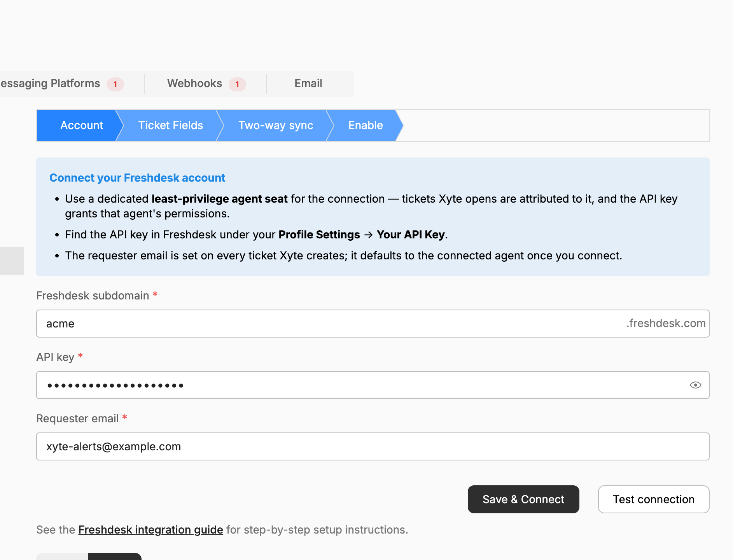This screenshot has height=560, width=733.
Task: Click the 'Connect your Freshdesk account' heading
Action: point(137,178)
